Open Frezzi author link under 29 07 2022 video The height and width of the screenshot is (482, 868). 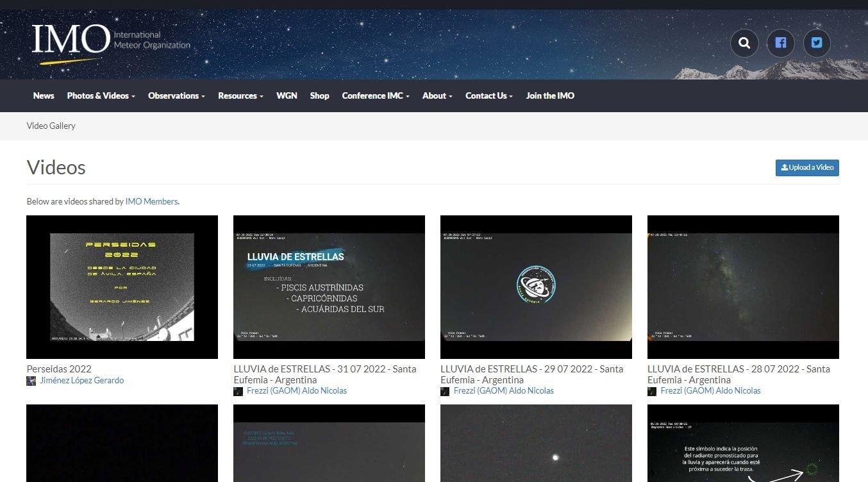point(503,391)
